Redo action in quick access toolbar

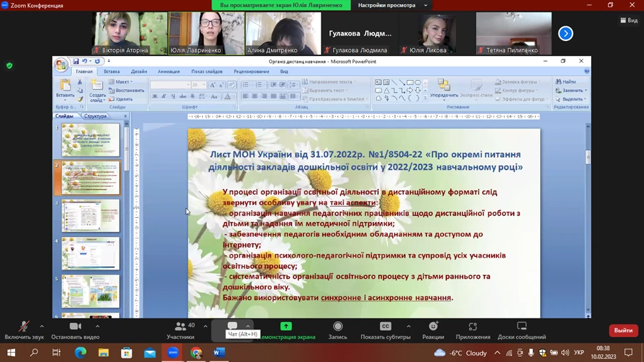tap(97, 61)
